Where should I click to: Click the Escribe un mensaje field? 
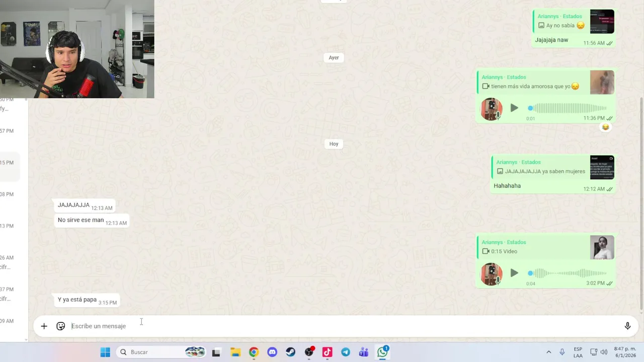pyautogui.click(x=342, y=326)
